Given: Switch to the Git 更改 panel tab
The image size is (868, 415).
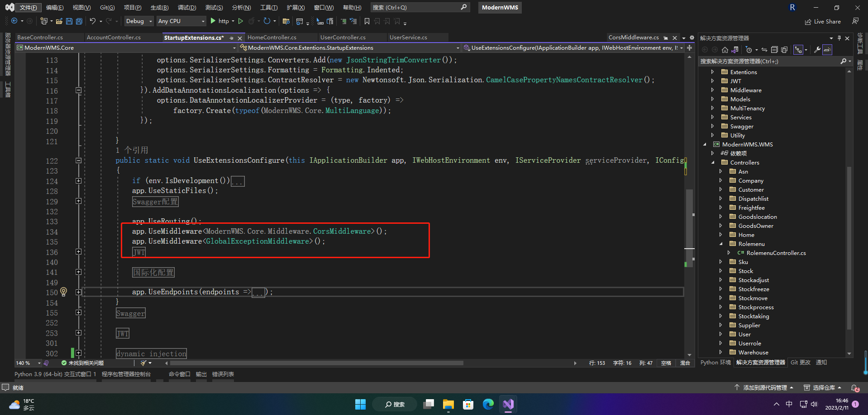Looking at the screenshot, I should (x=801, y=363).
